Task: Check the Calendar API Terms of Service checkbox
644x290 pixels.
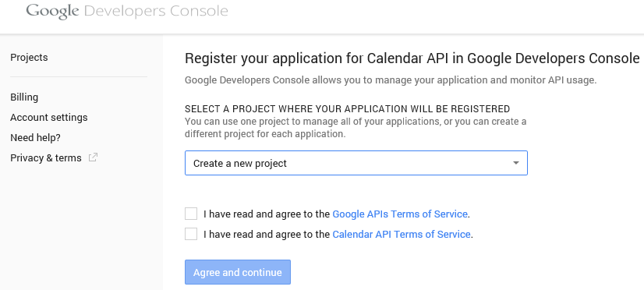Action: click(191, 234)
